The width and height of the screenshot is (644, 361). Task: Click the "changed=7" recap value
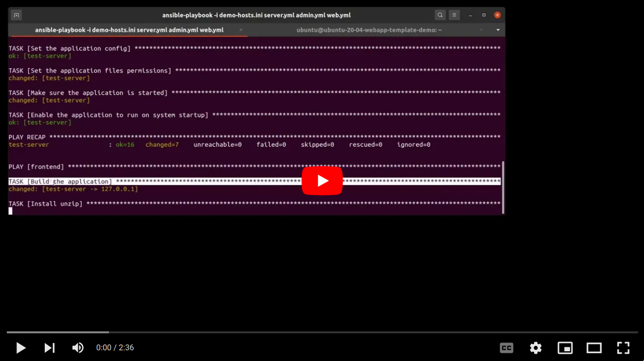coord(162,145)
